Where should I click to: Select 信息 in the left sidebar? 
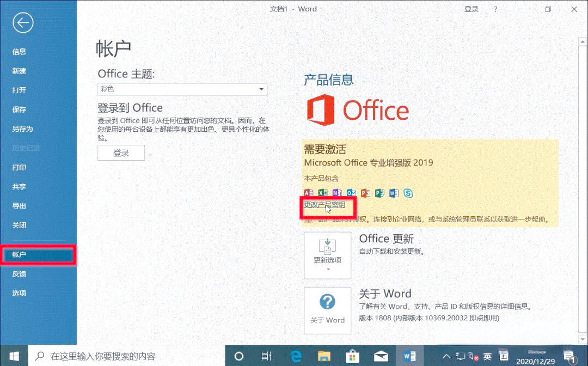point(19,52)
